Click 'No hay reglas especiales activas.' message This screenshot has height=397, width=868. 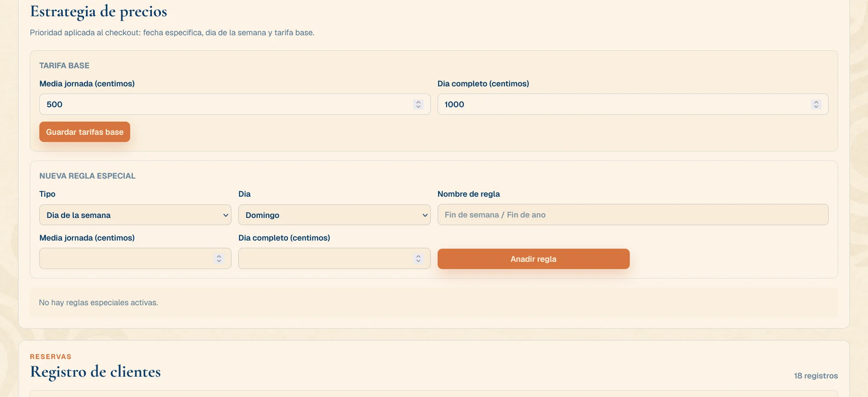pyautogui.click(x=99, y=302)
